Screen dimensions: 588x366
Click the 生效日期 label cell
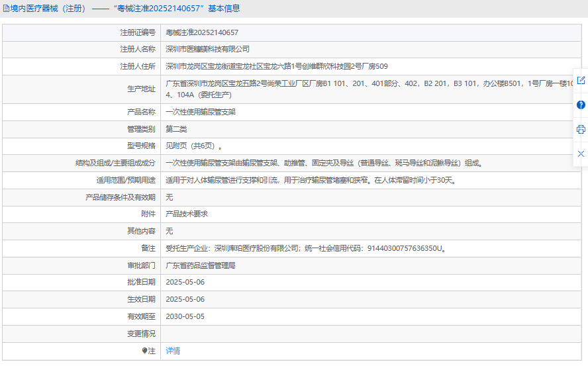click(x=81, y=300)
